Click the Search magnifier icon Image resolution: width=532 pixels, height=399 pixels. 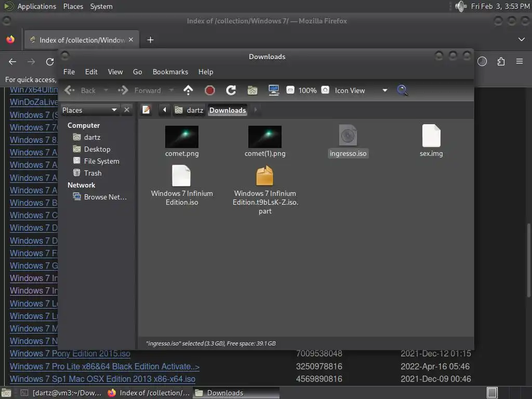tap(402, 90)
